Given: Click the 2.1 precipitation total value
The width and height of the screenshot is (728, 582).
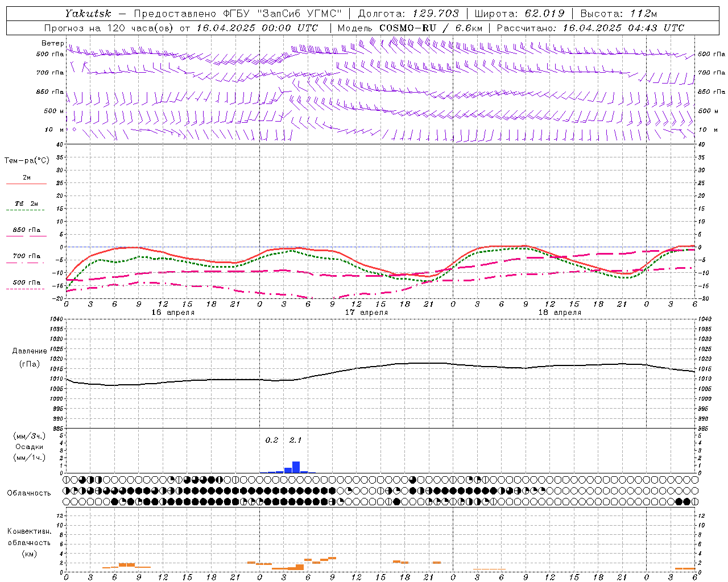Looking at the screenshot, I should click(x=295, y=440).
